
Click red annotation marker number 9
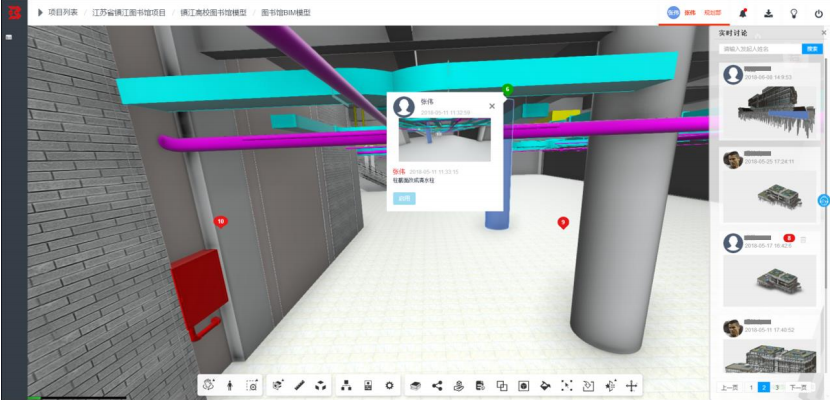coord(563,222)
